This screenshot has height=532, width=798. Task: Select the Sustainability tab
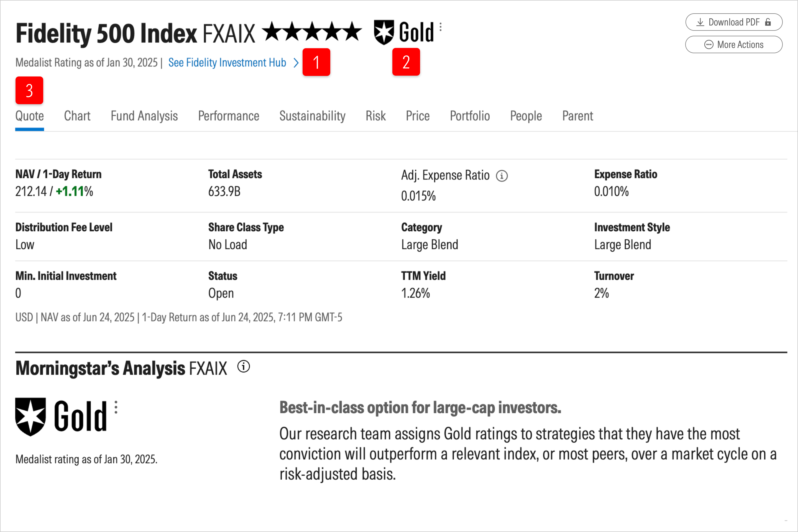312,116
